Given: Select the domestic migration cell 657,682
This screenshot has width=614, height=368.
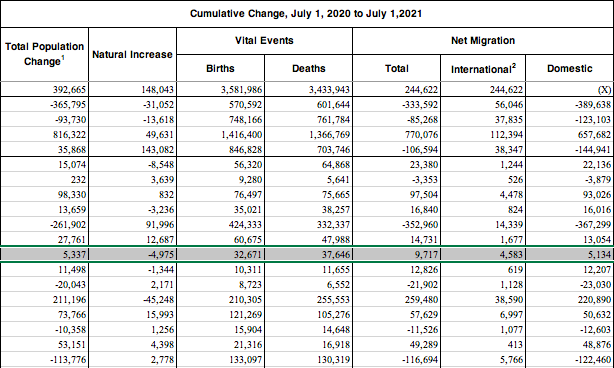Looking at the screenshot, I should (x=570, y=135).
